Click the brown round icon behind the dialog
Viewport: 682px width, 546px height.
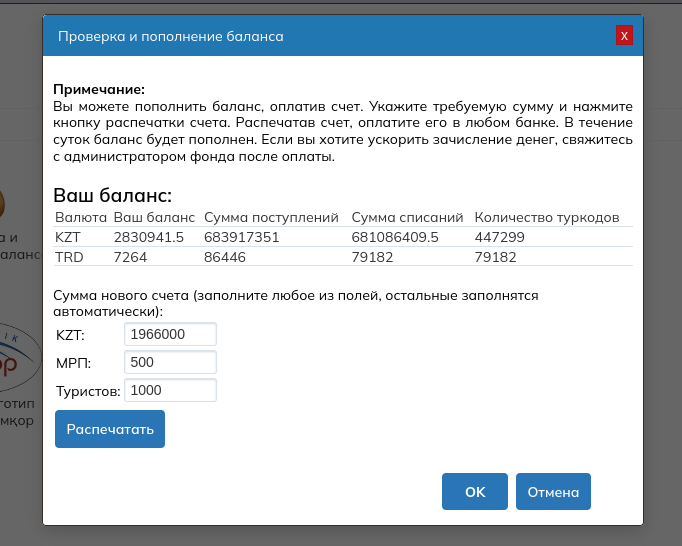pyautogui.click(x=3, y=205)
